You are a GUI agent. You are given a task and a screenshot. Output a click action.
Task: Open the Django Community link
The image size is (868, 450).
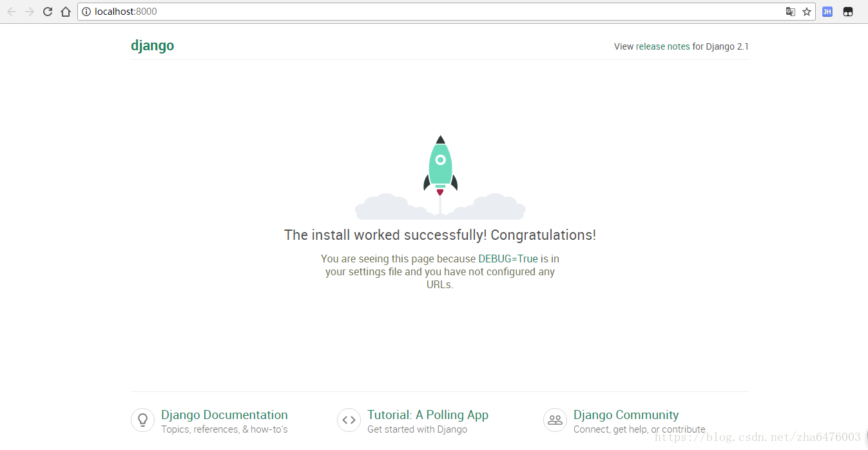626,415
